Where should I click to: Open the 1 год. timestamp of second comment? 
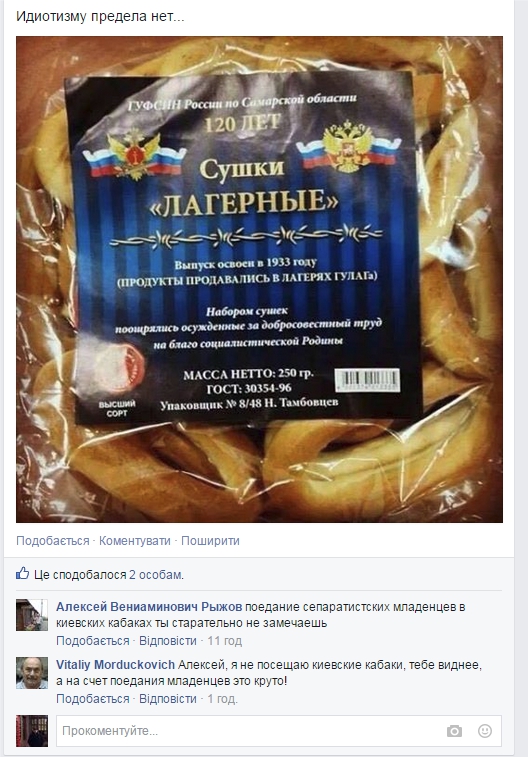222,699
